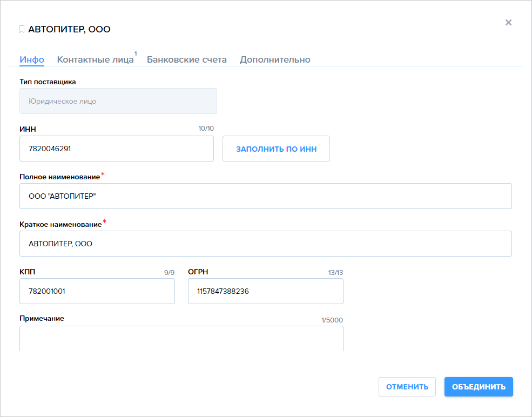This screenshot has height=417, width=532.
Task: Focus the Краткое наименование field
Action: pyautogui.click(x=266, y=244)
